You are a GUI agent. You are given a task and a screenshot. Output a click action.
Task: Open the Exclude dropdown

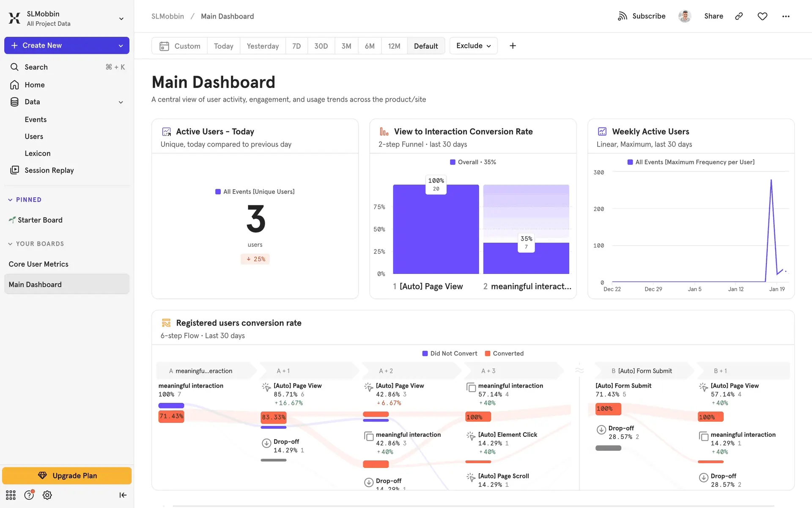[473, 46]
